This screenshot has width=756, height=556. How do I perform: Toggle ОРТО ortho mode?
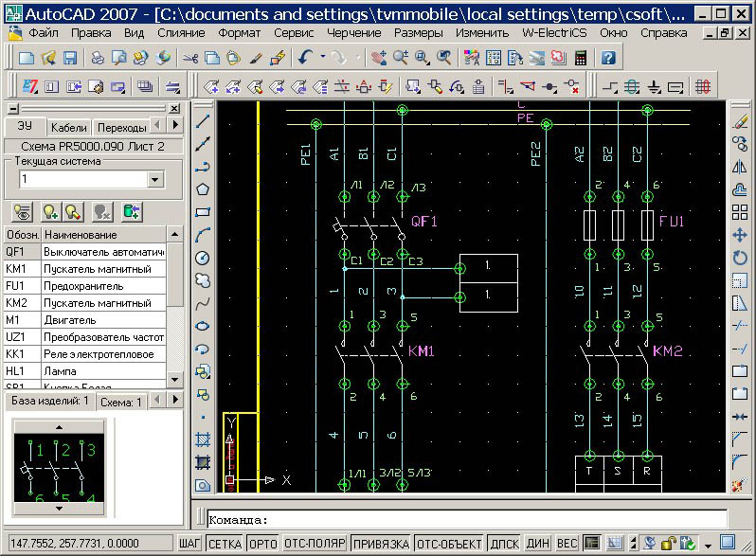click(262, 544)
